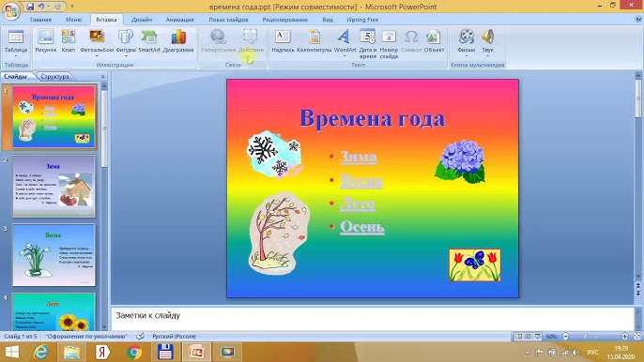The height and width of the screenshot is (362, 644).
Task: Open the iSpring Free tab
Action: click(x=362, y=20)
